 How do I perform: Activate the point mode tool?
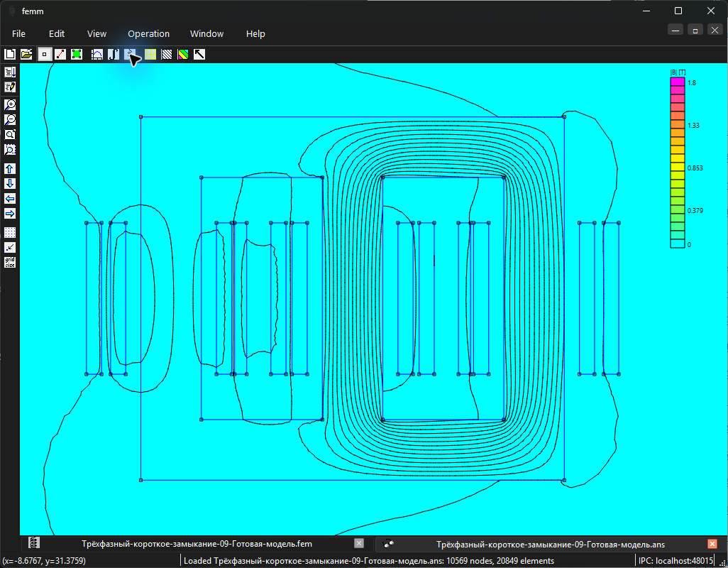(44, 55)
